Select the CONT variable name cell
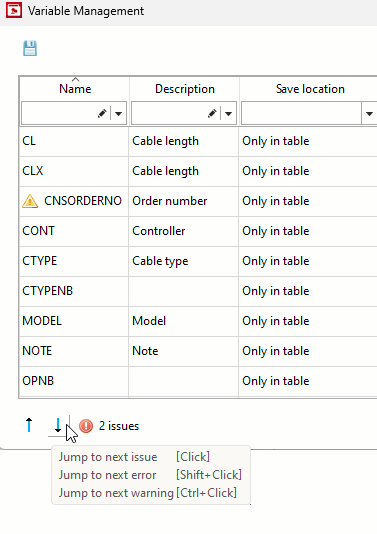The width and height of the screenshot is (377, 534). (x=74, y=231)
